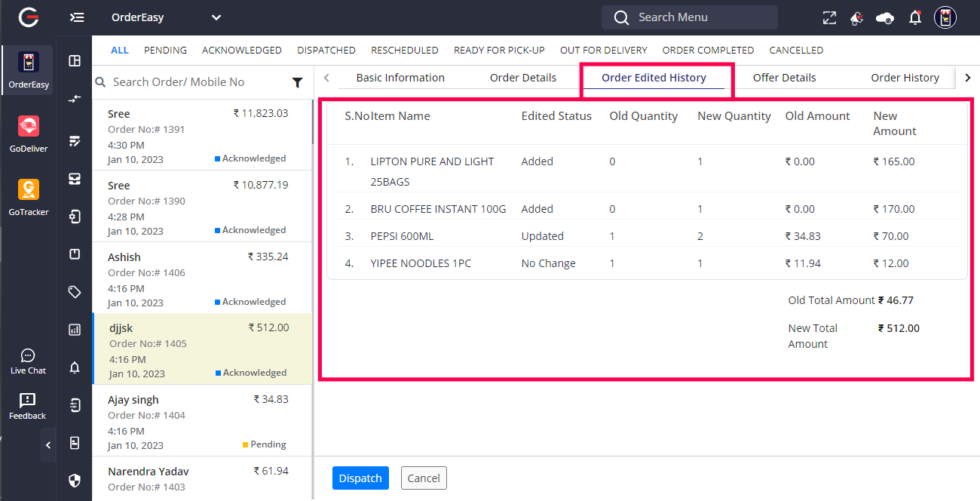Click the Cancel button
This screenshot has width=980, height=501.
point(424,478)
